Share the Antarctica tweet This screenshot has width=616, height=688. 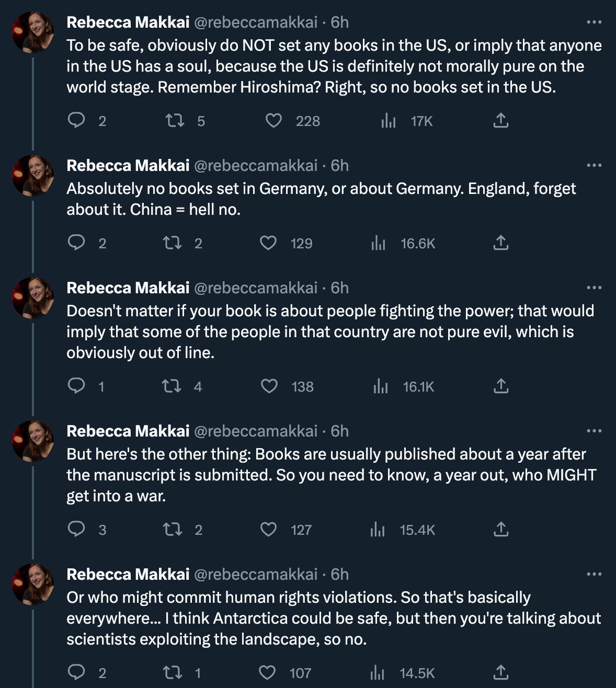tap(500, 673)
